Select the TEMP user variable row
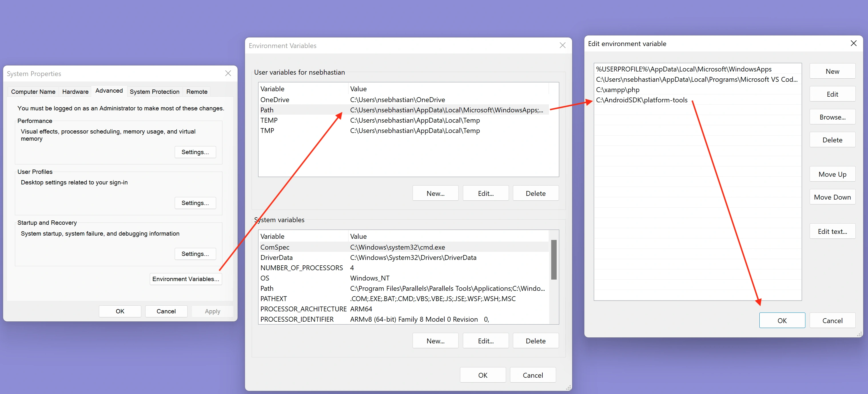The image size is (868, 394). (x=403, y=120)
